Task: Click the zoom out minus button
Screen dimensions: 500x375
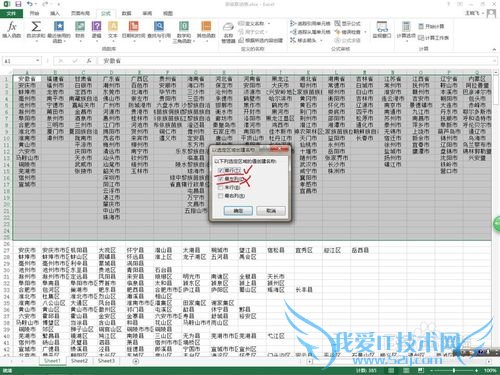Action: coord(432,371)
